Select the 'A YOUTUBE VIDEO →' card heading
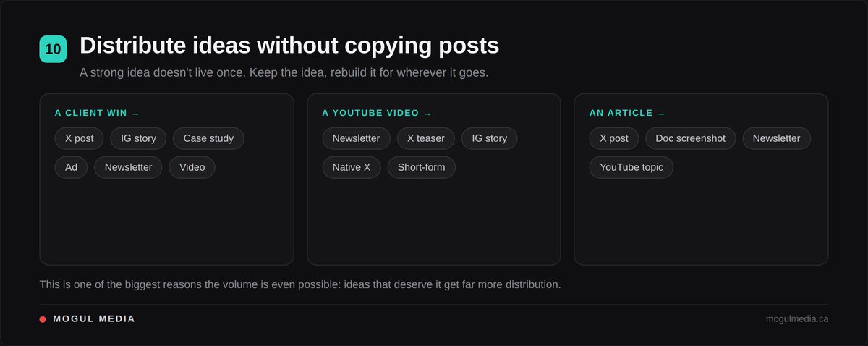This screenshot has height=346, width=868. point(377,113)
